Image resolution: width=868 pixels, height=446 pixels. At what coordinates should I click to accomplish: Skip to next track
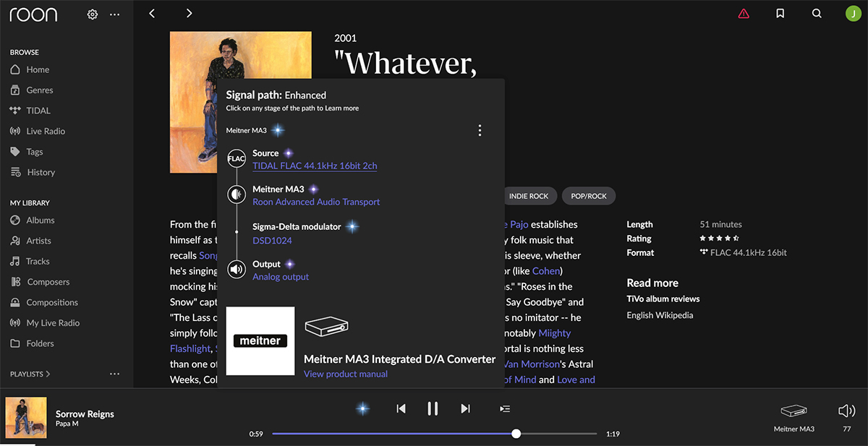point(465,409)
